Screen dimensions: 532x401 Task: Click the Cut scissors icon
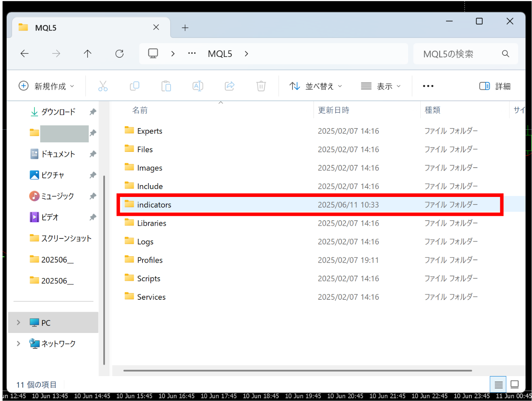[x=103, y=86]
